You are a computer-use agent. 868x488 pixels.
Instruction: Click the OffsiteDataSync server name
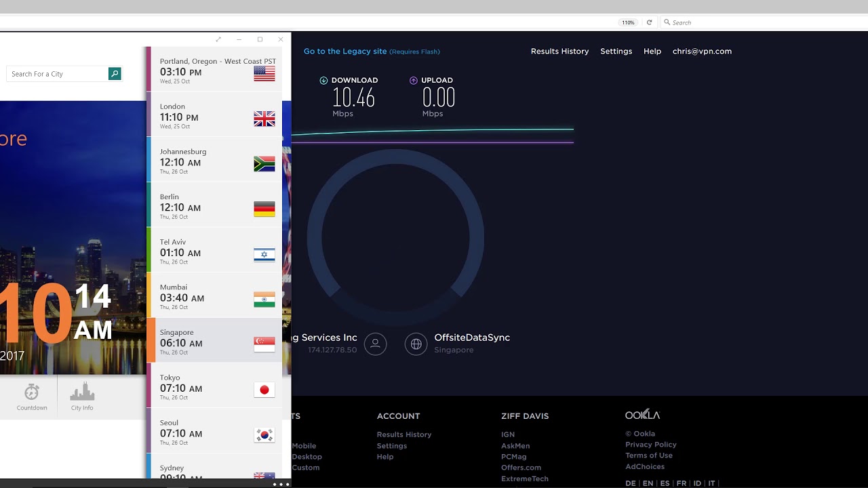[472, 338]
